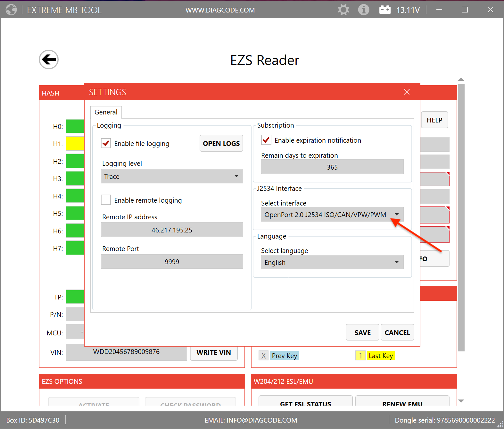Click the info icon in title bar

pyautogui.click(x=363, y=10)
